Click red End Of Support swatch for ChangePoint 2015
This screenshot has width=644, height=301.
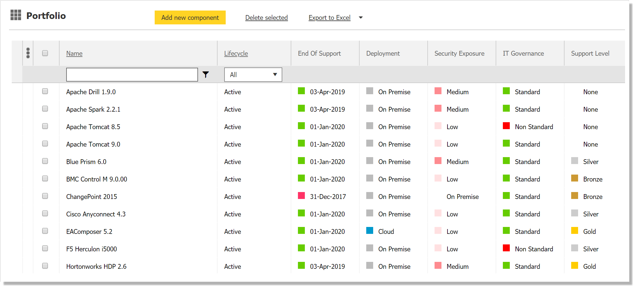pos(301,196)
